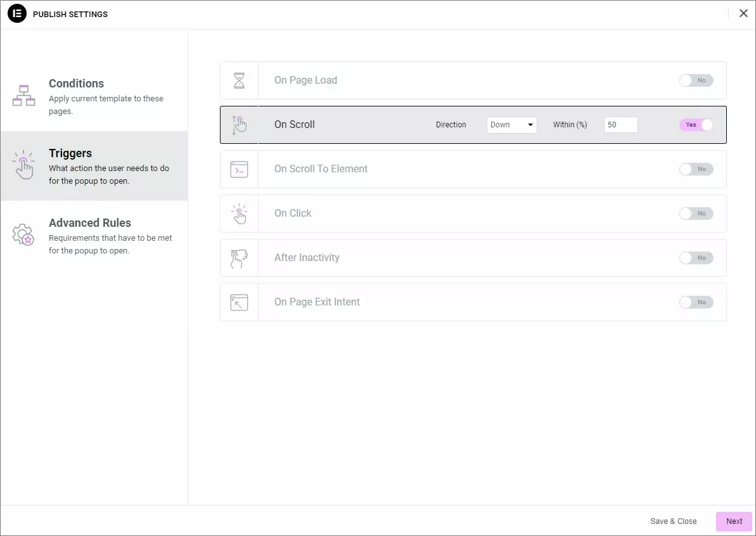Select the After Inactivity hand icon
Viewport: 756px width, 536px height.
(x=239, y=258)
